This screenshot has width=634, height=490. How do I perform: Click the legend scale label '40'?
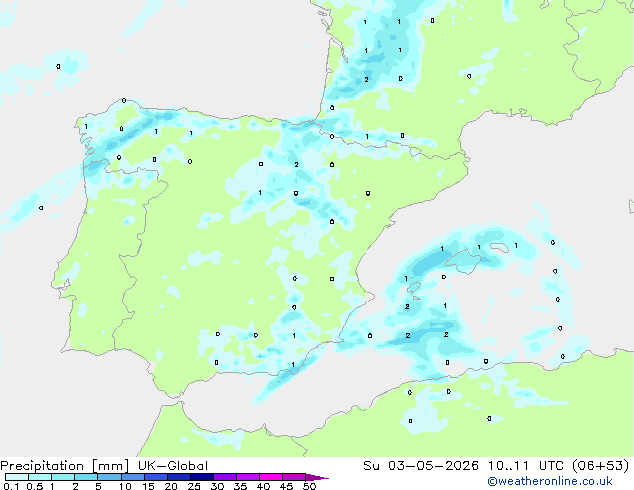pyautogui.click(x=263, y=486)
